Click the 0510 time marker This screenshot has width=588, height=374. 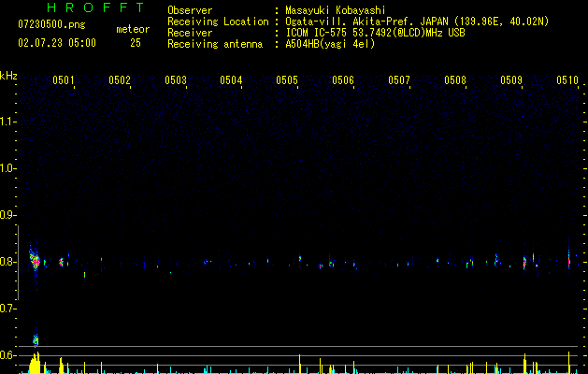pos(567,79)
